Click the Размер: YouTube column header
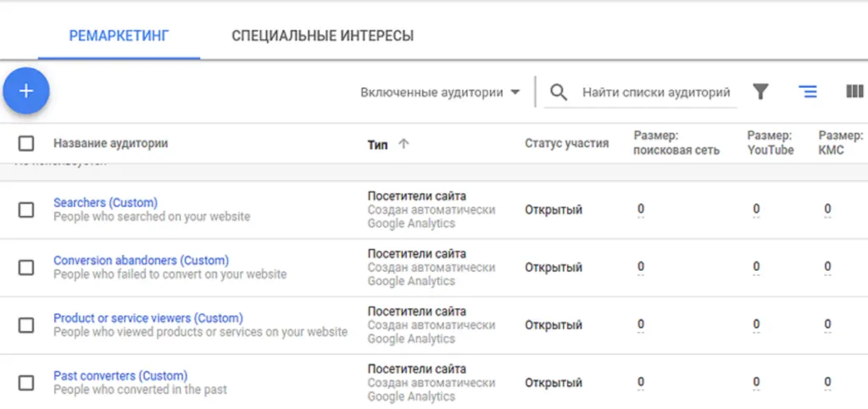868x409 pixels. (771, 143)
